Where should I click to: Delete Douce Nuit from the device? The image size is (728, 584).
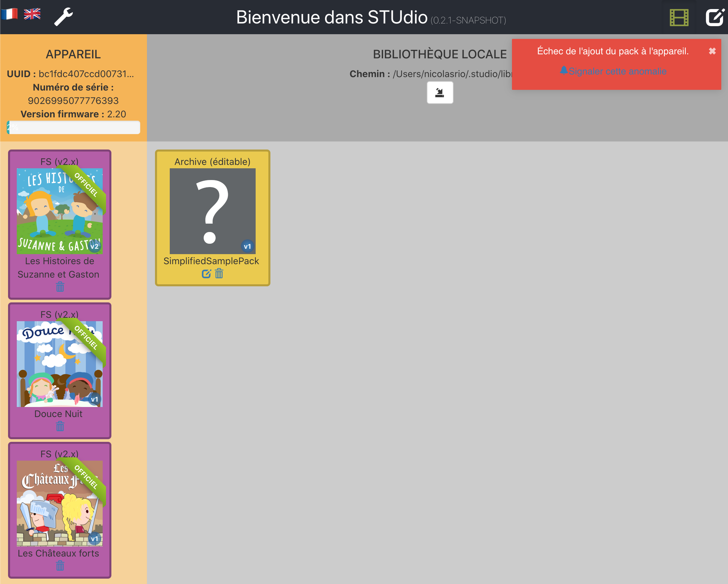59,427
